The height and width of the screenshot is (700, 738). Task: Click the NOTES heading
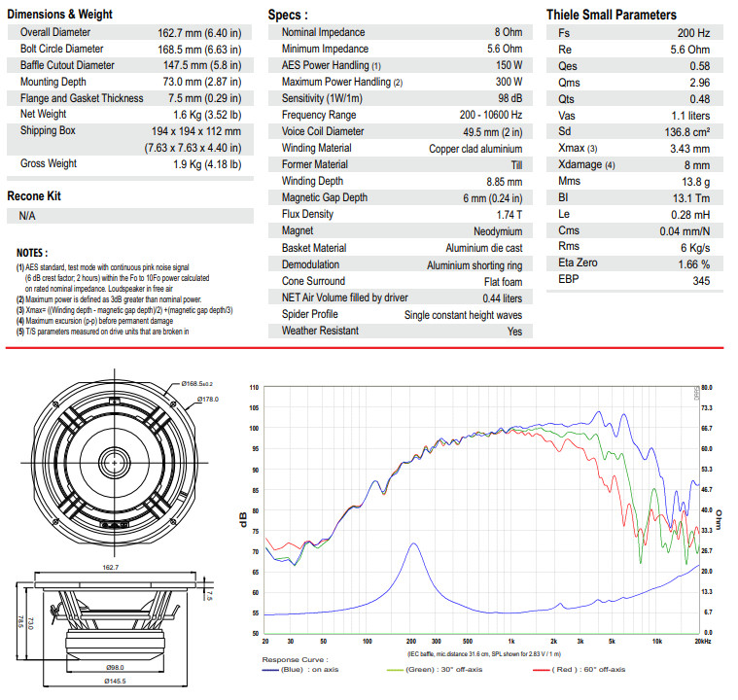(x=32, y=253)
